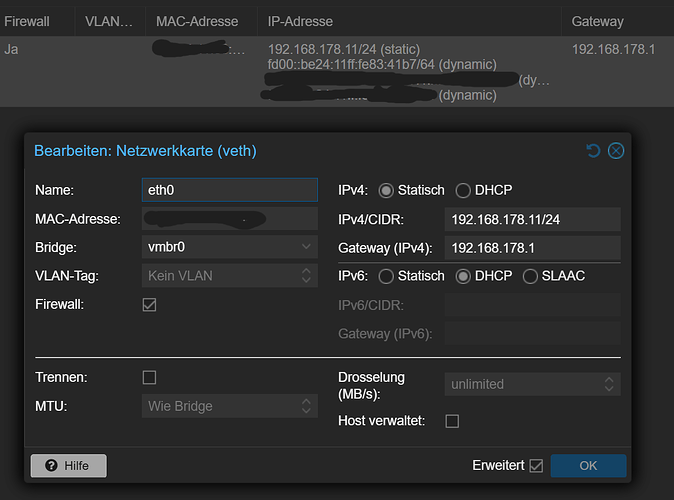Click the MTU Wie Bridge spinner

pyautogui.click(x=306, y=406)
